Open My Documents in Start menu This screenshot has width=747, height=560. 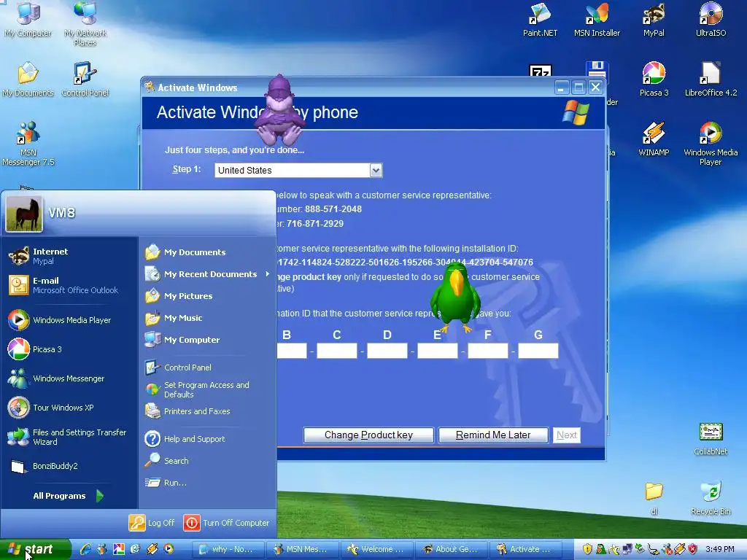click(208, 252)
